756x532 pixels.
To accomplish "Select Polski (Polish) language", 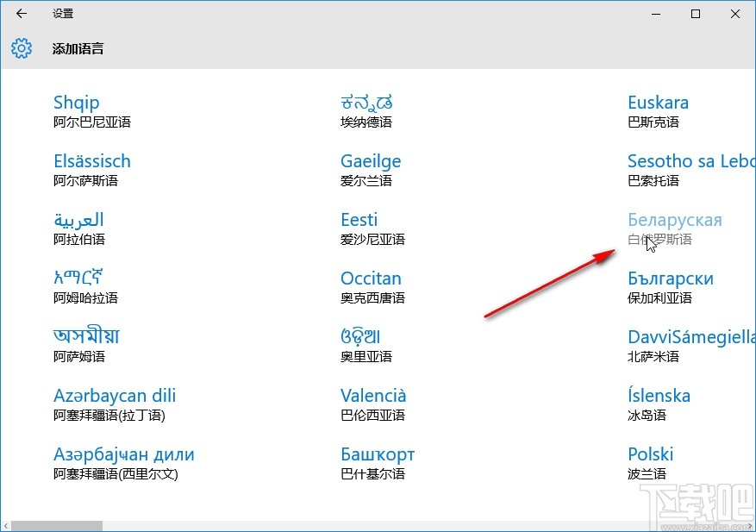I will 650,454.
